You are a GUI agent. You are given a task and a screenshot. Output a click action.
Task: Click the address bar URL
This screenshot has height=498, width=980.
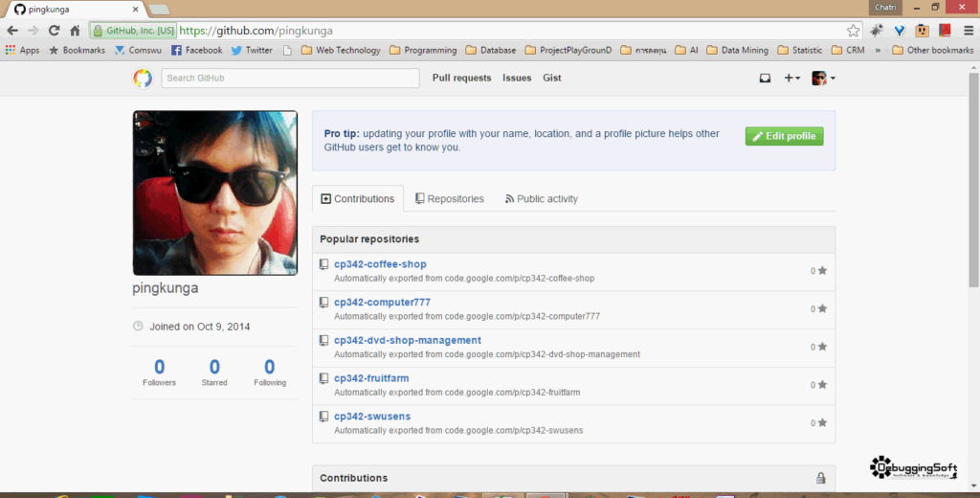(x=256, y=31)
